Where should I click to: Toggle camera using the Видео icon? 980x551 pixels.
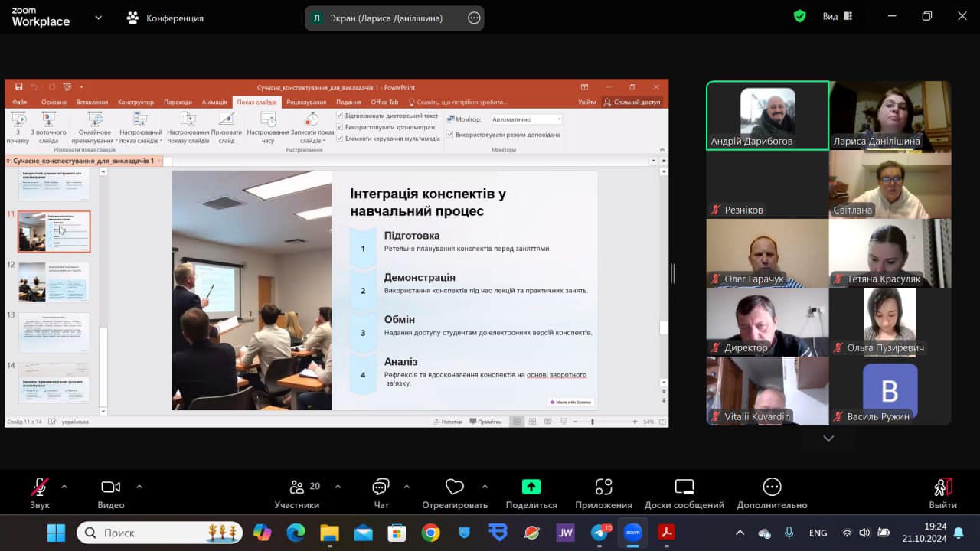pos(111,487)
